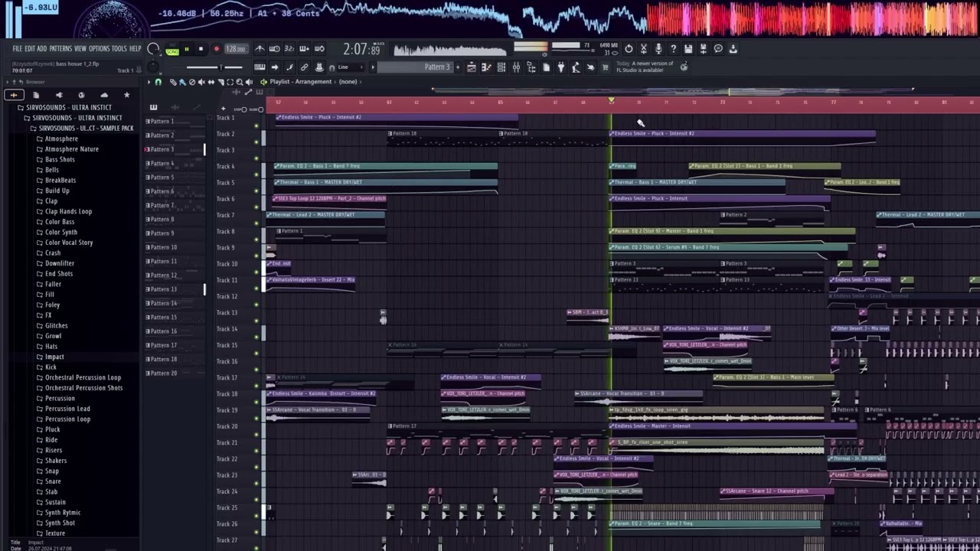Click the main volume knob
The image size is (980, 551).
153,48
